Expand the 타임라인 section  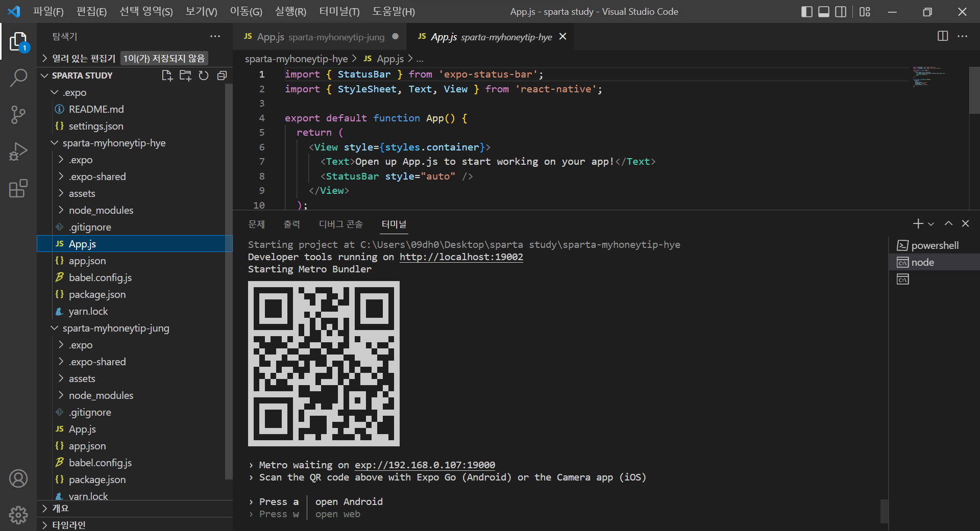(x=135, y=524)
